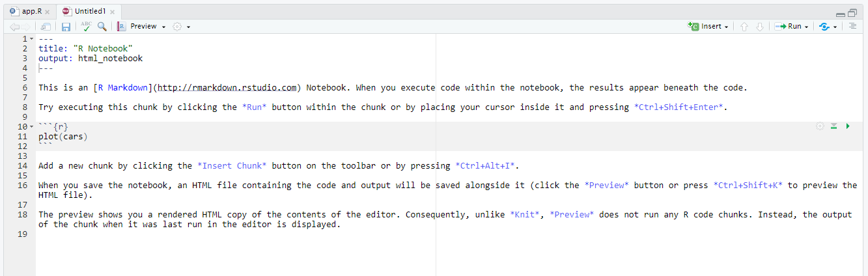This screenshot has width=868, height=276.
Task: Click the *Ctrl+Alt+I* text
Action: click(486, 166)
